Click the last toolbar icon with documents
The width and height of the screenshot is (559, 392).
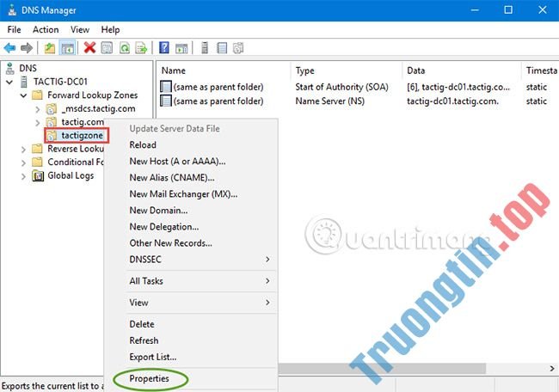238,48
